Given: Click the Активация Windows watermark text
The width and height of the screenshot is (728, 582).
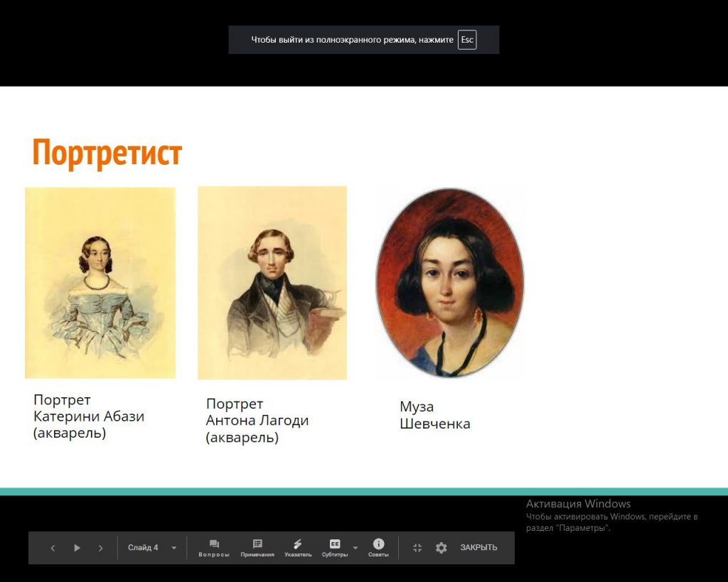Looking at the screenshot, I should pyautogui.click(x=578, y=504).
